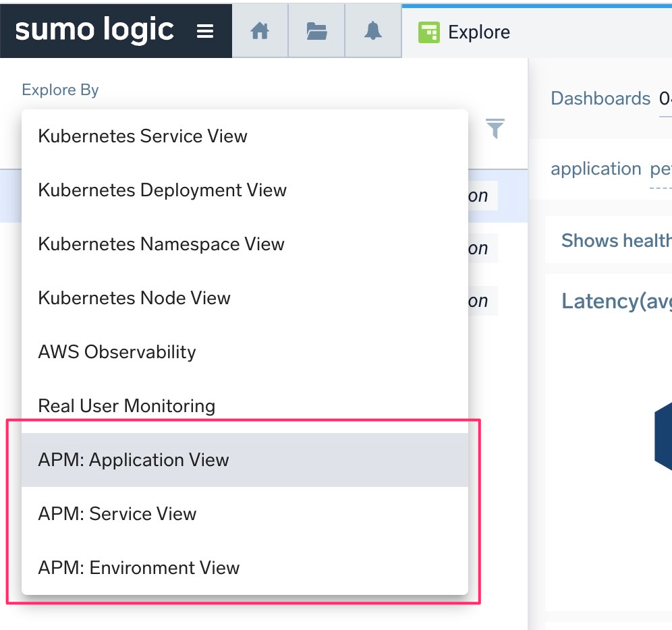Choose Kubernetes Service View
672x630 pixels.
143,136
